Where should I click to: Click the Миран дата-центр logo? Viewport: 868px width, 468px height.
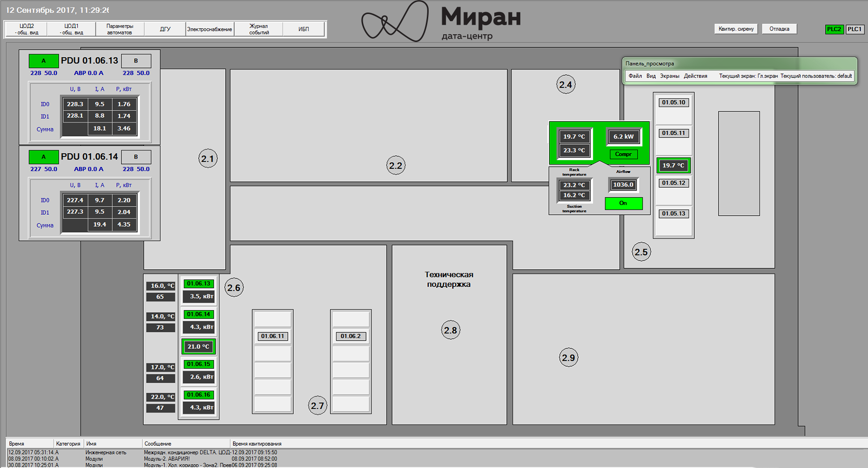click(442, 21)
